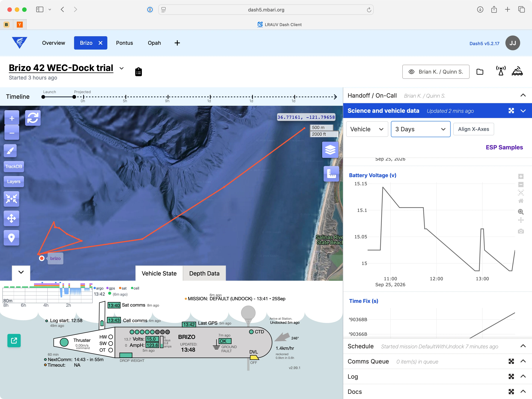532x399 pixels.
Task: Open the map base layers stack icon
Action: [330, 150]
